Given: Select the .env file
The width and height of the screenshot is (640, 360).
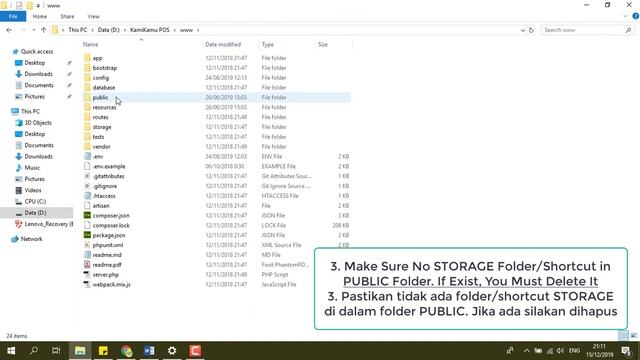Looking at the screenshot, I should tap(98, 156).
